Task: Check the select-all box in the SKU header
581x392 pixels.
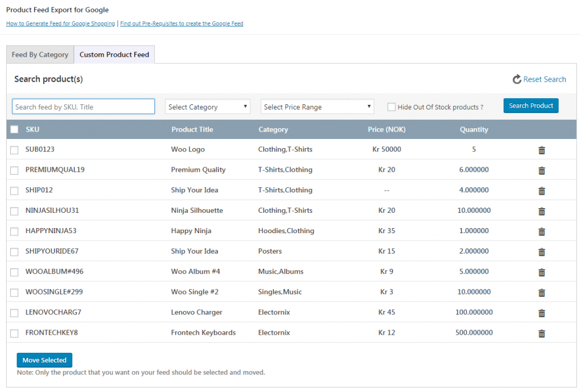Action: point(14,129)
